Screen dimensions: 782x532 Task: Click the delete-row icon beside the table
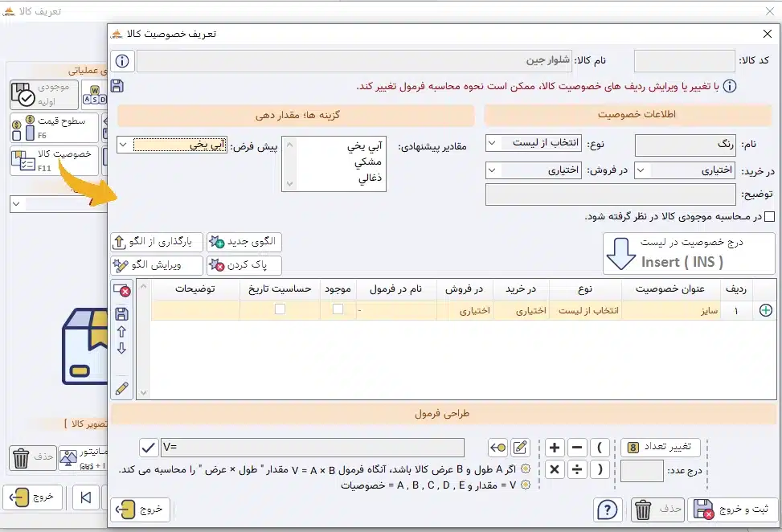(121, 290)
